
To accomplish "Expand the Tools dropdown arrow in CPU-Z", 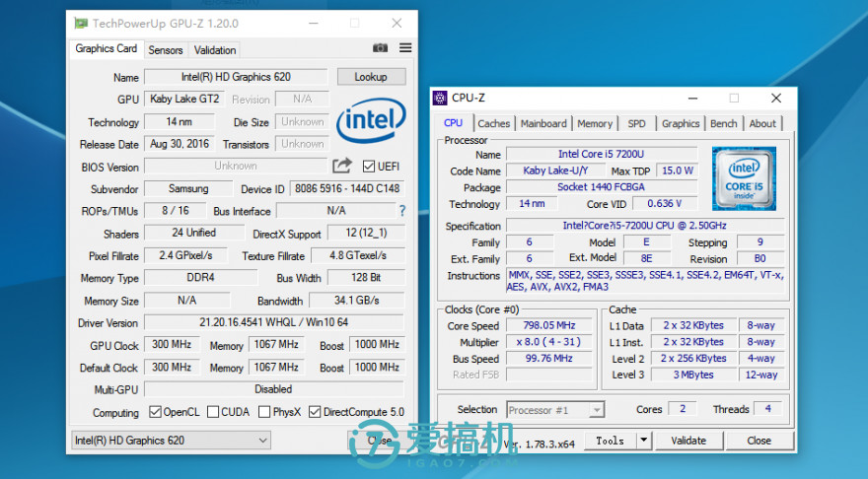I will (643, 441).
